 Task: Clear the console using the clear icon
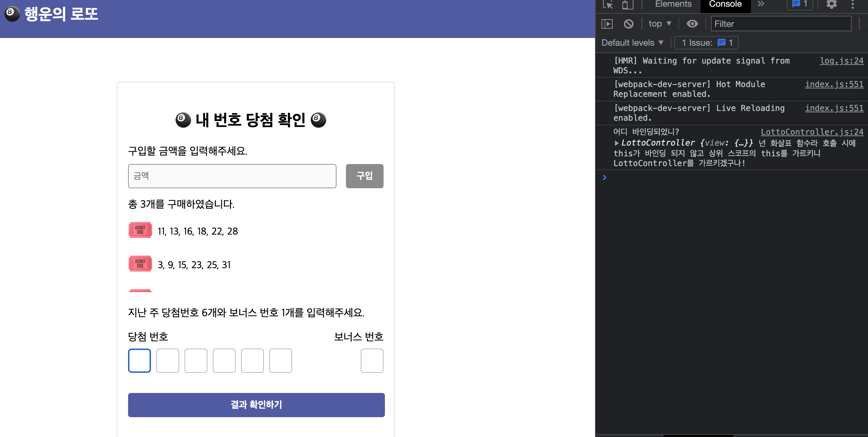click(628, 24)
